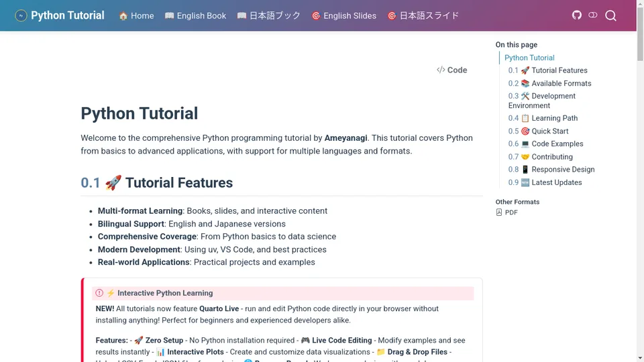Image resolution: width=644 pixels, height=362 pixels.
Task: Open the English Book menu item
Action: [x=195, y=15]
